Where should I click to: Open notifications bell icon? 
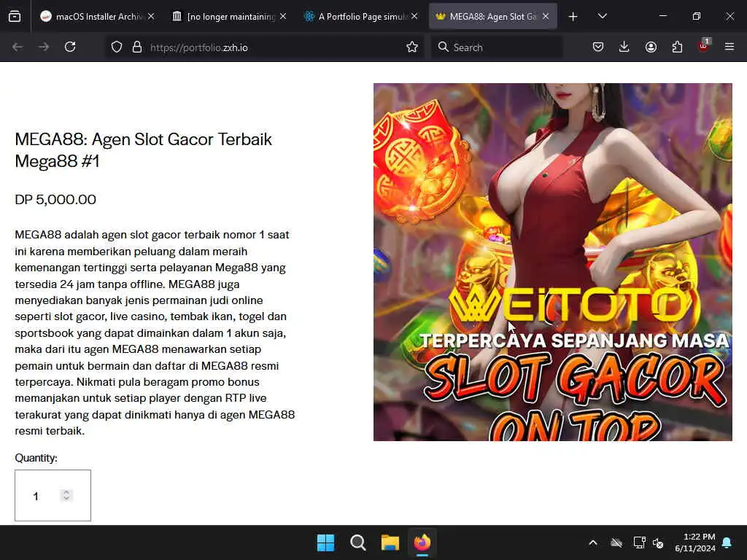tap(727, 542)
